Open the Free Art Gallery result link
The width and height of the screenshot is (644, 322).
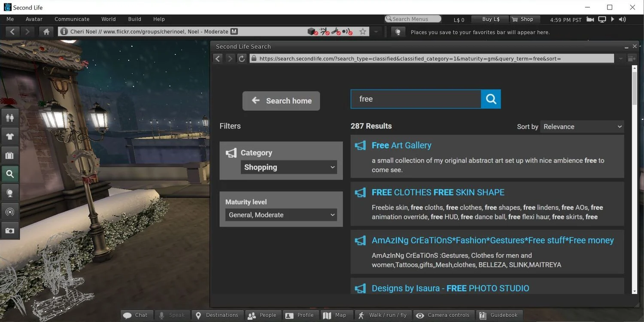click(401, 146)
